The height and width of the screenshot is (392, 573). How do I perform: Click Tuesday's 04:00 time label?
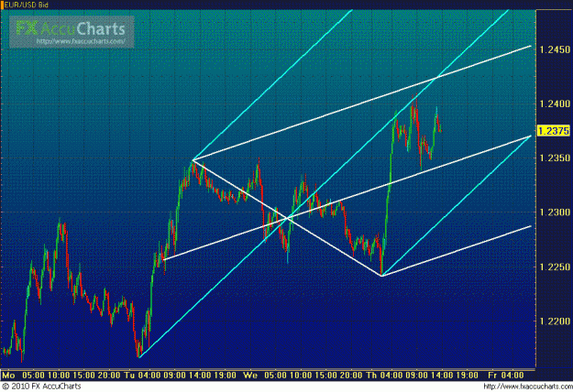[149, 376]
